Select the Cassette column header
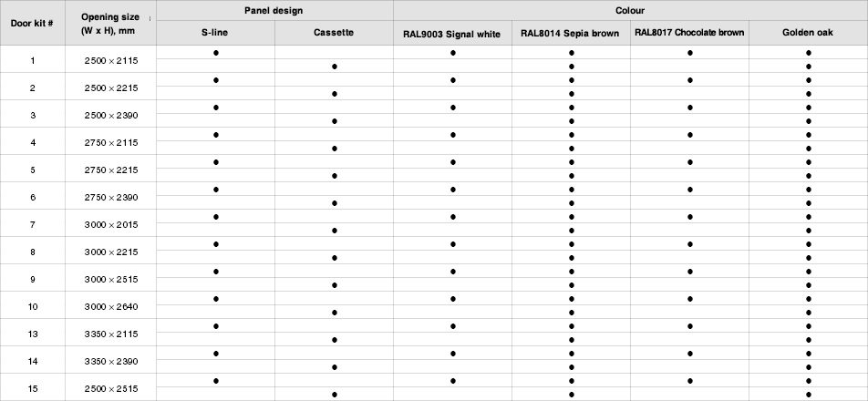The width and height of the screenshot is (868, 401). tap(334, 33)
